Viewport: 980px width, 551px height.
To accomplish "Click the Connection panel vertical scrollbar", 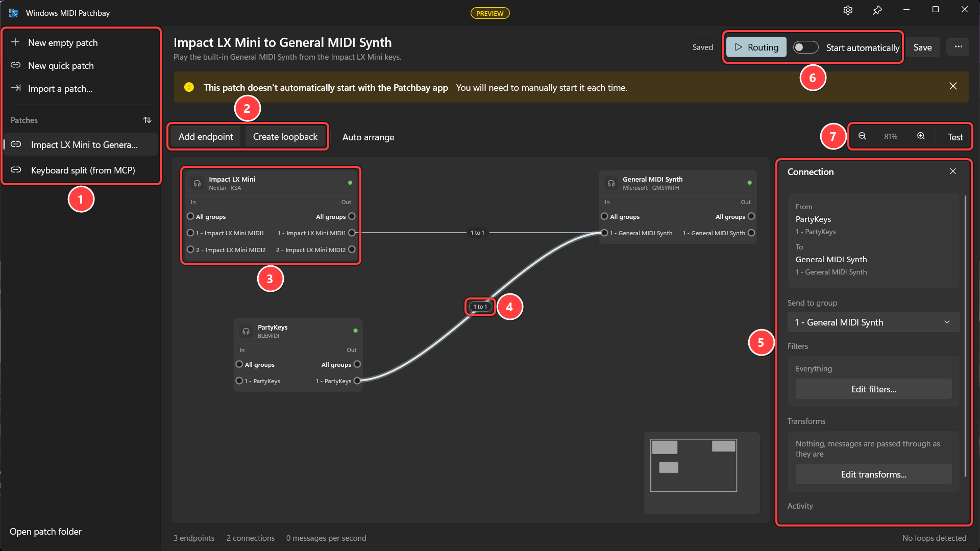I will tap(965, 336).
